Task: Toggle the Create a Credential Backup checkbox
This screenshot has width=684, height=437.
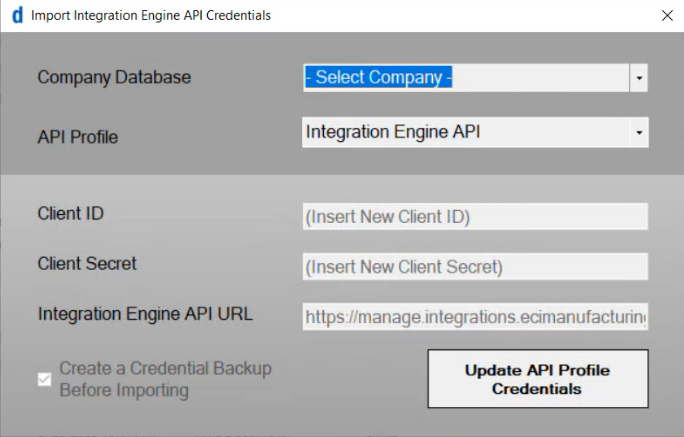Action: tap(44, 379)
